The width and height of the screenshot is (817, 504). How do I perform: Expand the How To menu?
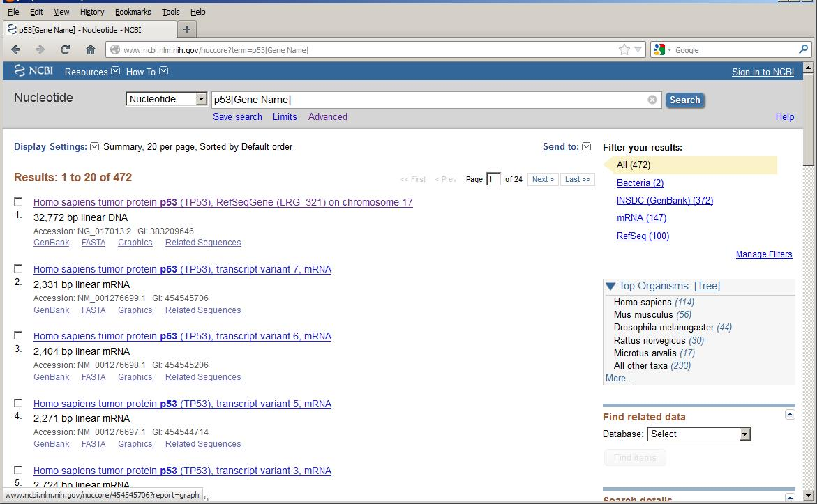pos(147,71)
